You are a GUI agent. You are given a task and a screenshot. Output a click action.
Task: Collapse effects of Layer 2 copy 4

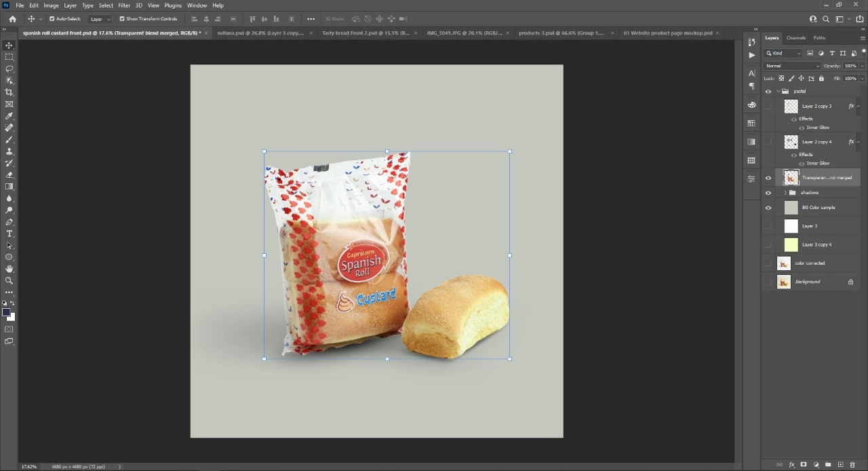click(858, 142)
